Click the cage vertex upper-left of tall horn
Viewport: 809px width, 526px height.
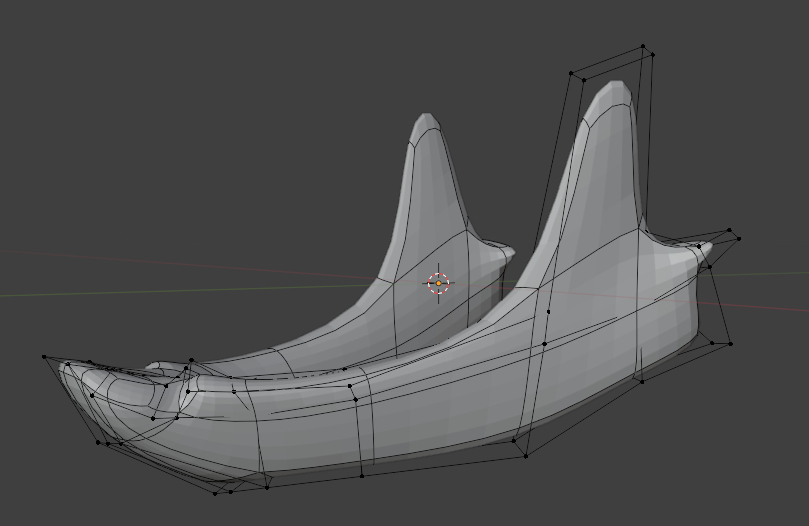click(x=571, y=73)
